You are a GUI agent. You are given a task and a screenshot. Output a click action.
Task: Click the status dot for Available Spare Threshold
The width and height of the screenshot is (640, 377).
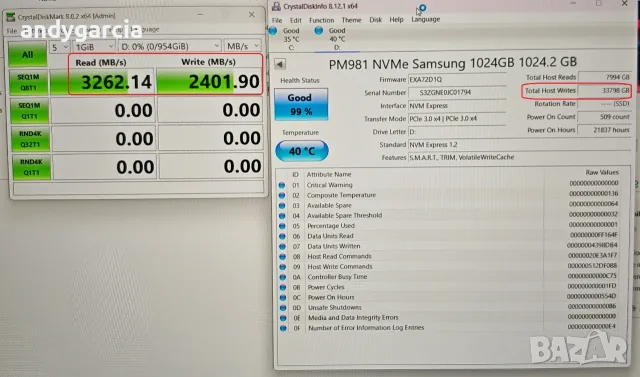[x=282, y=215]
